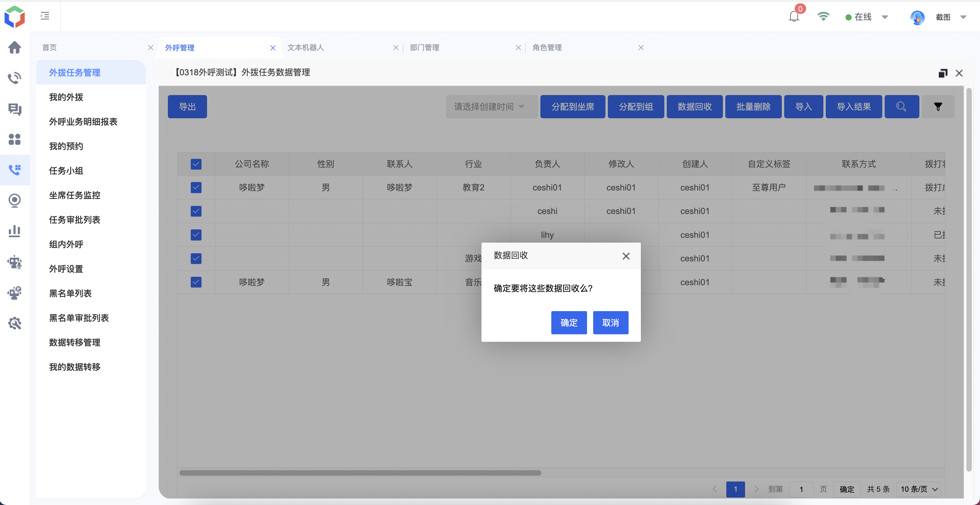
Task: Toggle the select-all checkbox in table header
Action: tap(196, 164)
